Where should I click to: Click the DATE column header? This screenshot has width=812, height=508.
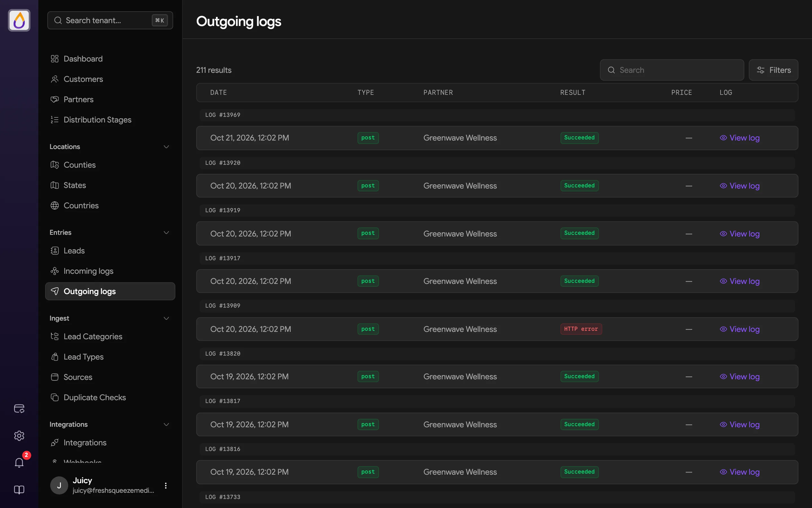tap(219, 92)
